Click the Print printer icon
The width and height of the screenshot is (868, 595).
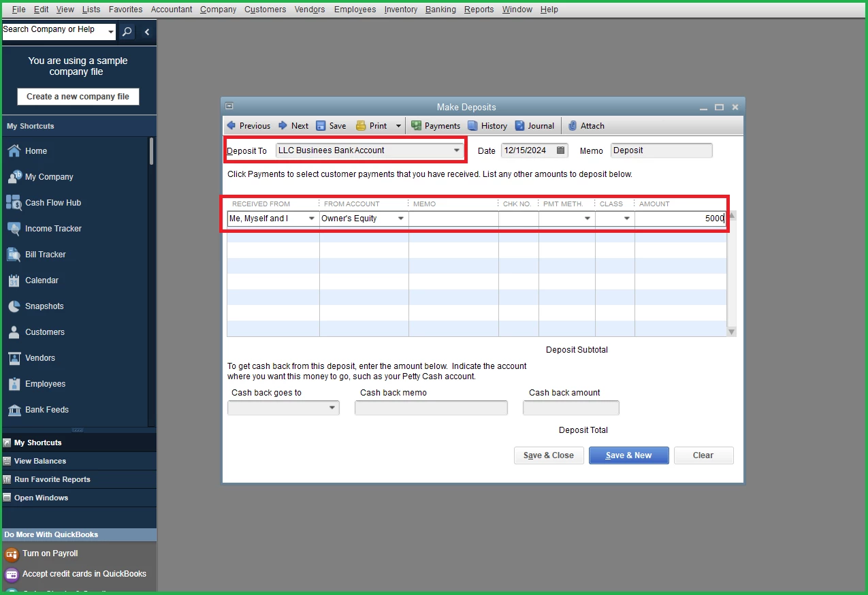[x=361, y=126]
